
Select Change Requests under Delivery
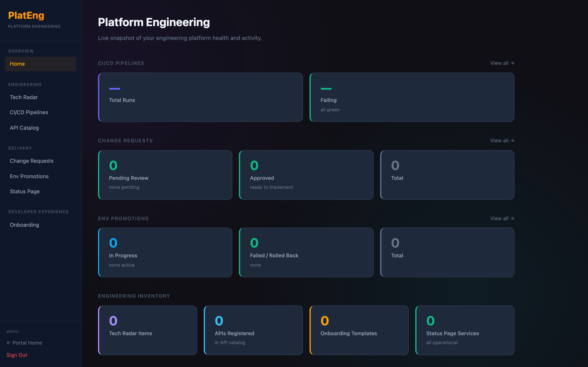pos(32,161)
